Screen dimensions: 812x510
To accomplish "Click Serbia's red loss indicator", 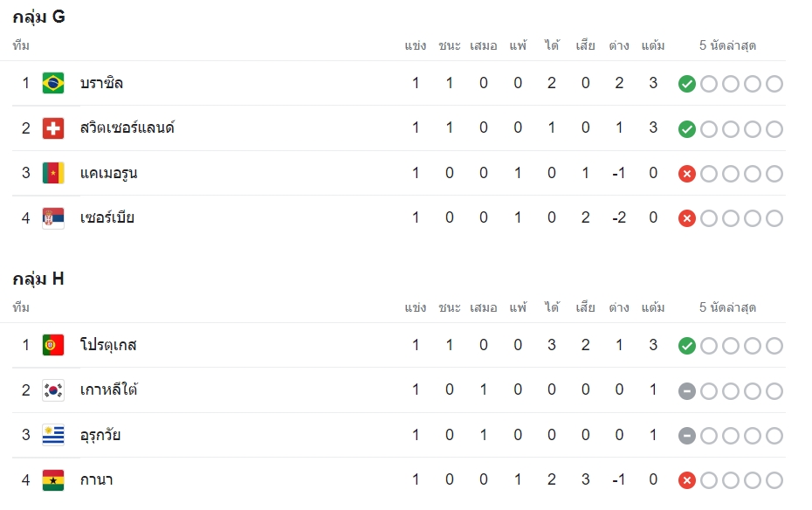I will (x=686, y=218).
